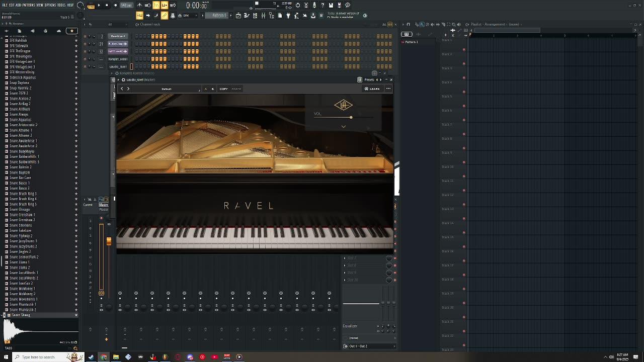
Task: Select Komplet_ontrol channel button
Action: 118,59
